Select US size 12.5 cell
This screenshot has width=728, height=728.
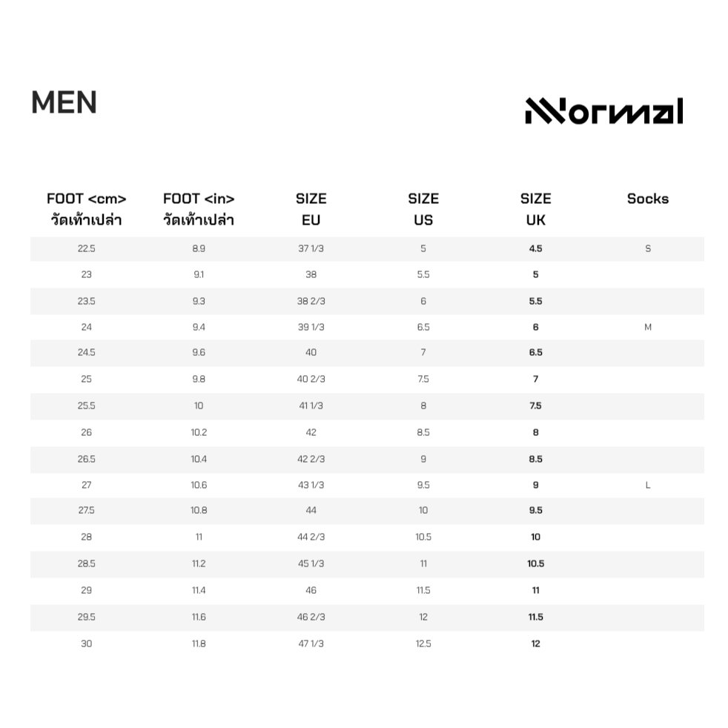pos(423,643)
